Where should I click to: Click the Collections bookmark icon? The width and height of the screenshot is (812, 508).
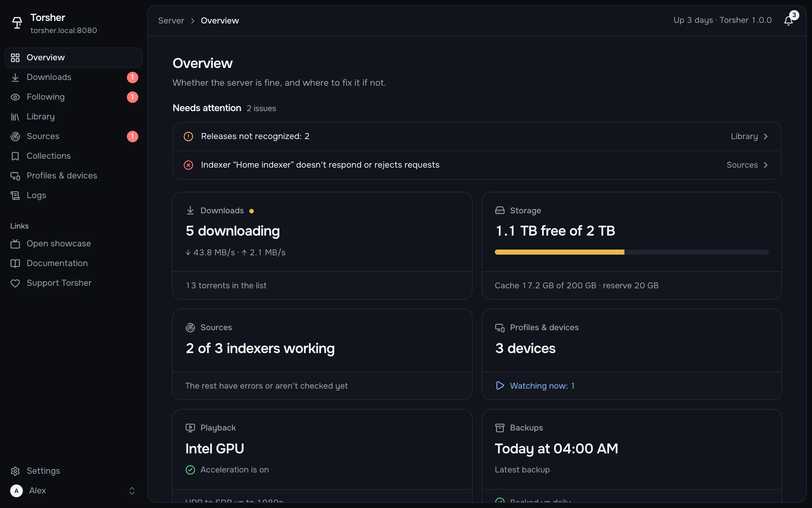15,156
